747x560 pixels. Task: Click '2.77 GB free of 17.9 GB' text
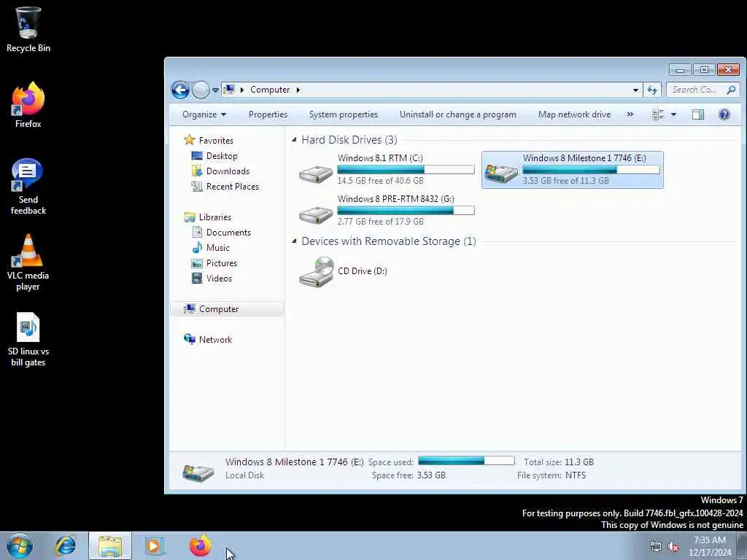tap(380, 222)
